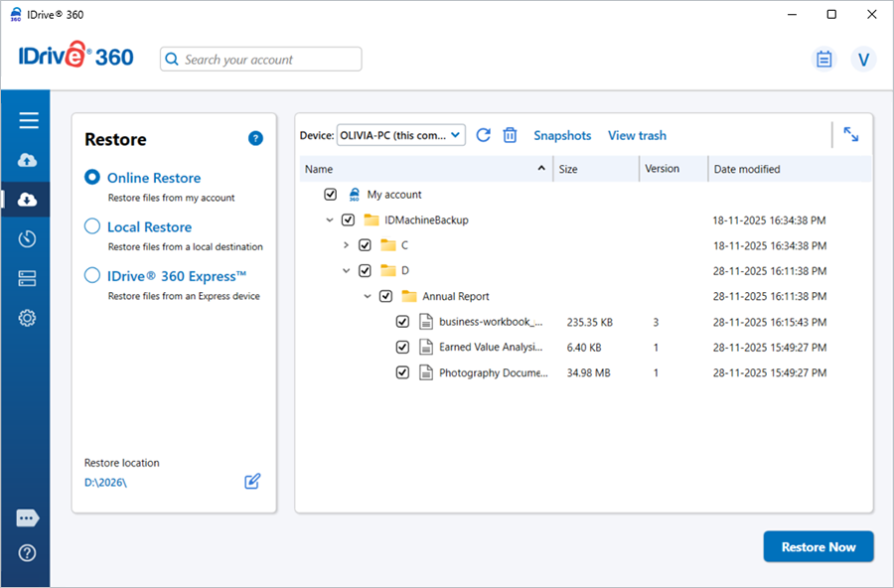Open the server management icon in the sidebar
This screenshot has height=588, width=894.
pos(28,278)
